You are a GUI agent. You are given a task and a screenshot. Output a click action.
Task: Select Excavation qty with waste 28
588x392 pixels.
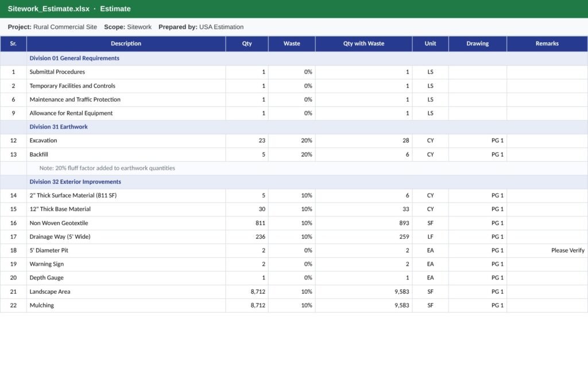point(363,141)
